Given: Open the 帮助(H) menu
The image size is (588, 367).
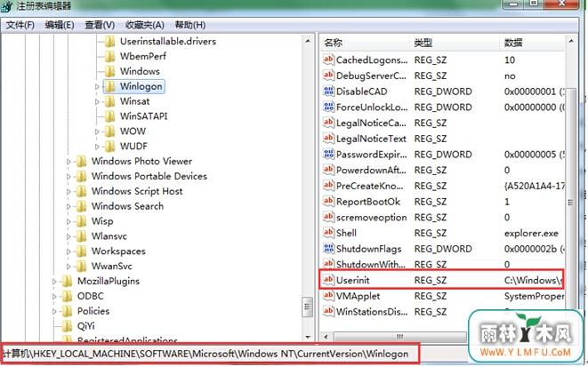Looking at the screenshot, I should tap(190, 25).
